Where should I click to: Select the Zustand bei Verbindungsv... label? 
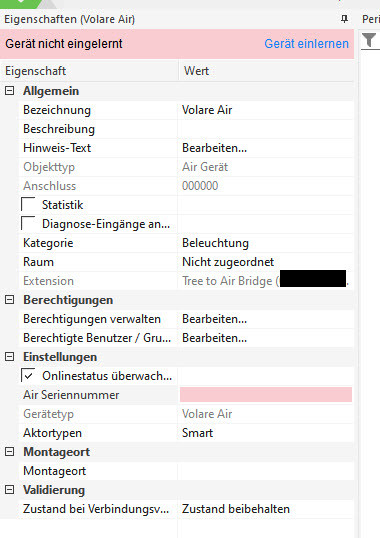[x=96, y=508]
